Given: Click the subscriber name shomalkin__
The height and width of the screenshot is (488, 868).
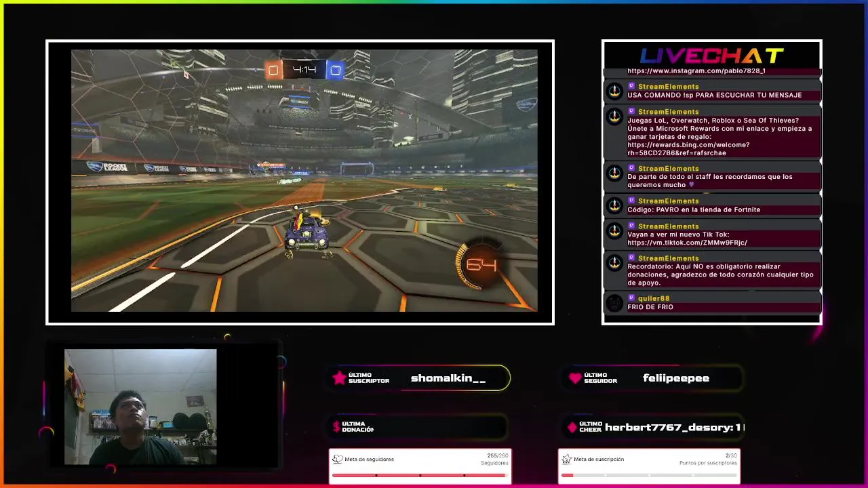Looking at the screenshot, I should (448, 378).
